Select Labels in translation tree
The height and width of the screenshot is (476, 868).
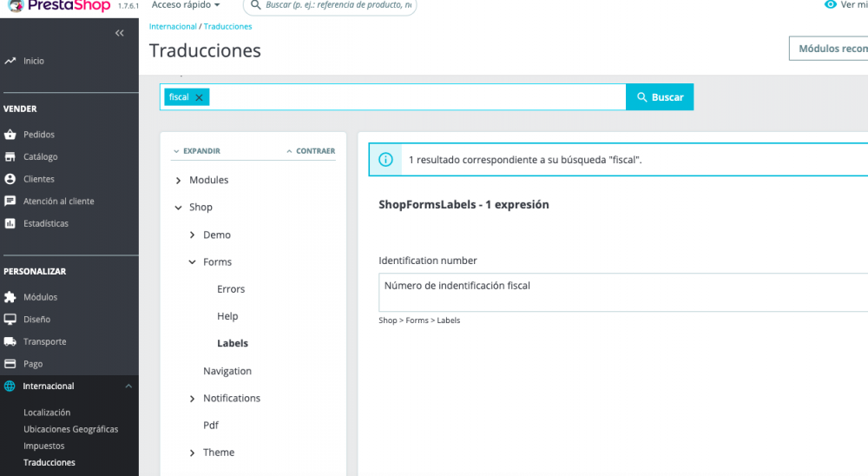(x=233, y=344)
